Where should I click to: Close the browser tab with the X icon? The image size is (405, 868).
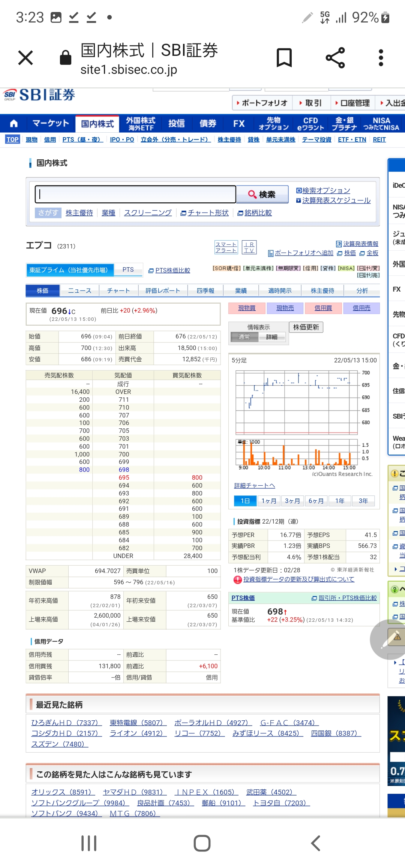(x=25, y=58)
